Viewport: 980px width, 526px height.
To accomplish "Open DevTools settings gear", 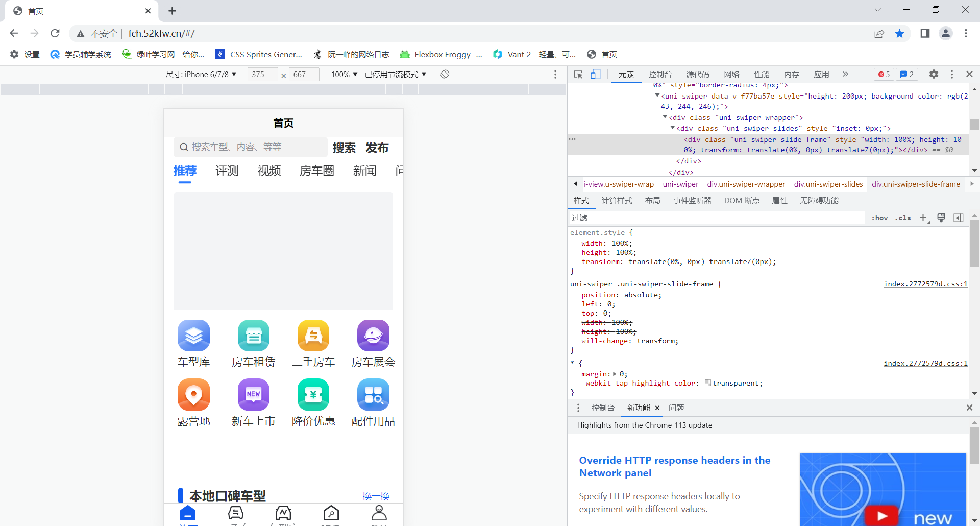I will pos(934,75).
